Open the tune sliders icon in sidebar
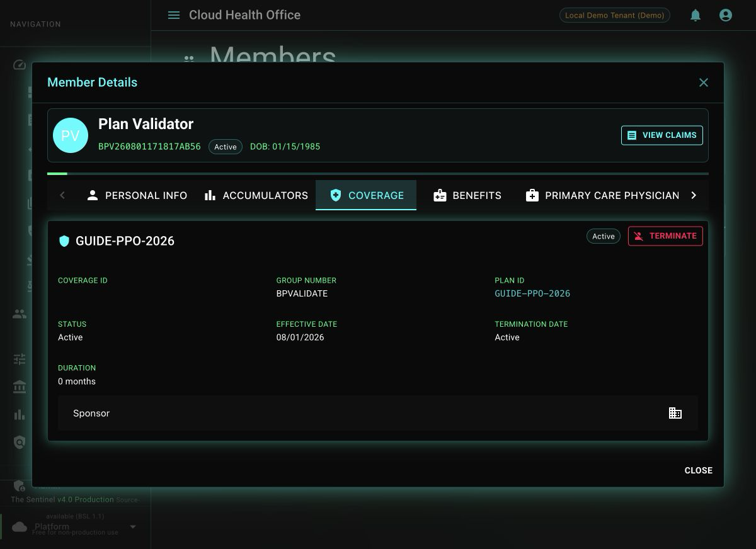 (x=20, y=359)
